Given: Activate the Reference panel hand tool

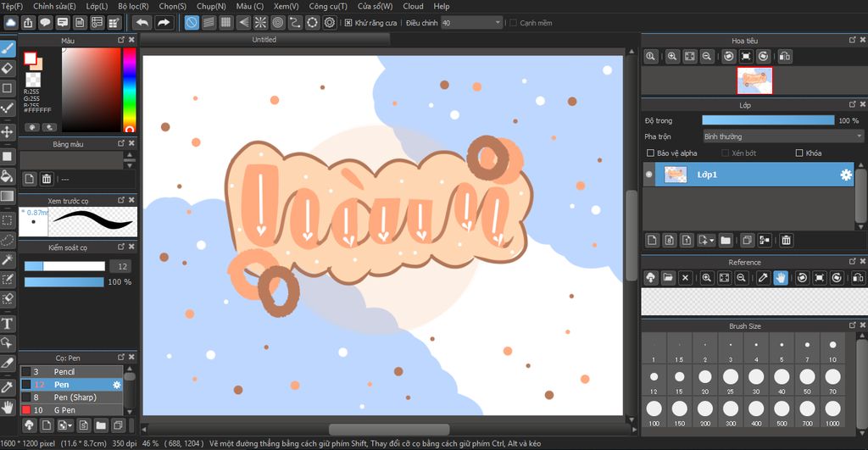Looking at the screenshot, I should pos(781,278).
